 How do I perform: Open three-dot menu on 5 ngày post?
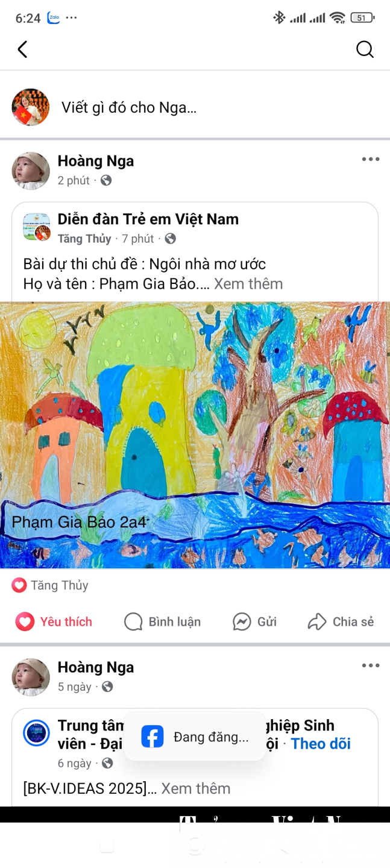[371, 665]
